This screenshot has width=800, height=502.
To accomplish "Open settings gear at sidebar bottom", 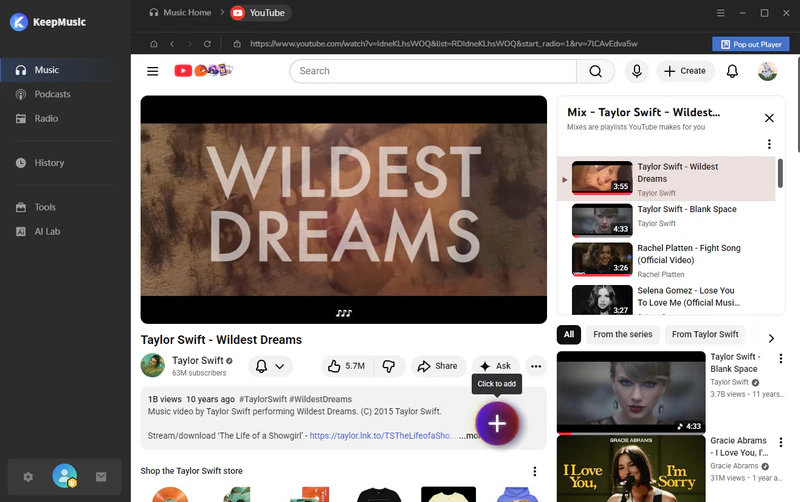I will pyautogui.click(x=28, y=477).
